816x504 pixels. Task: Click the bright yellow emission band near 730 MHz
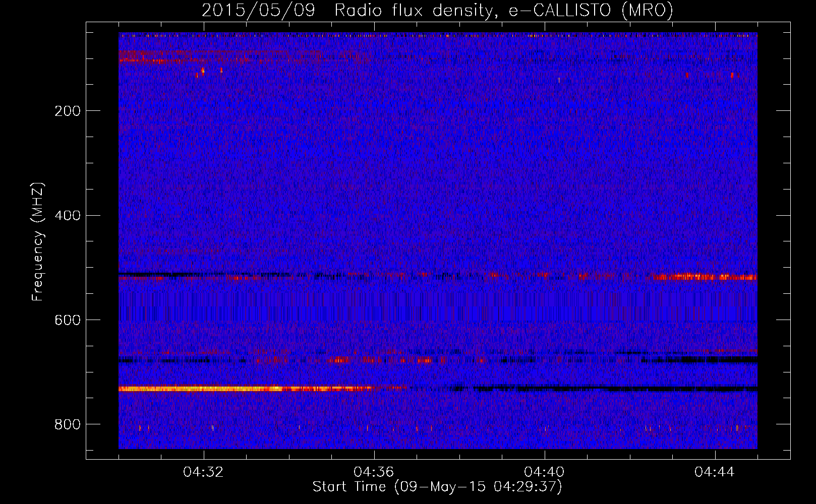[245, 389]
